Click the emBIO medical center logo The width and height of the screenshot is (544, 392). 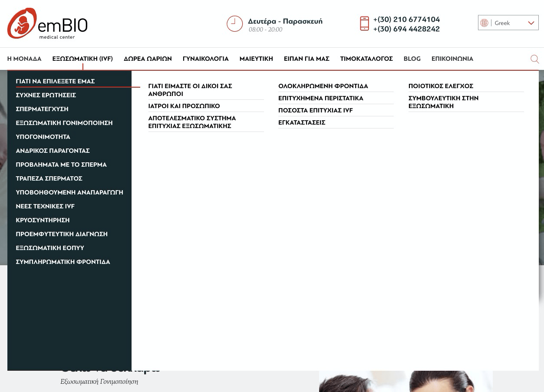(x=47, y=23)
